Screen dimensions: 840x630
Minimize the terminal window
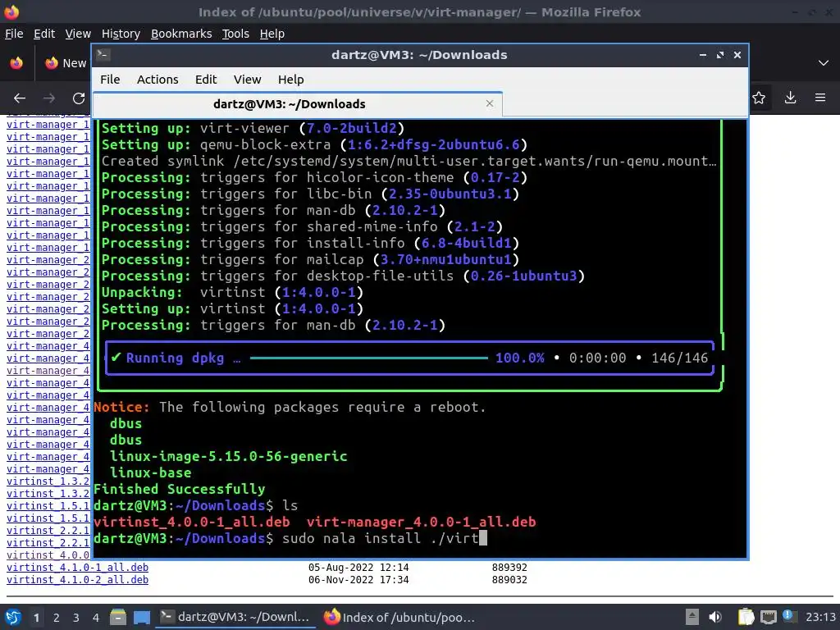[x=702, y=55]
